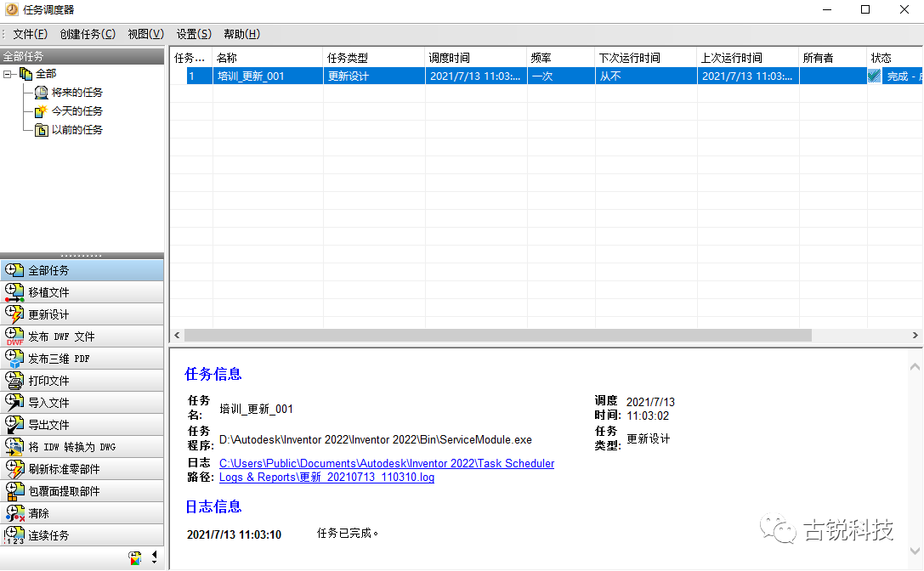Click the Migrate Files (移植文件) icon
Image resolution: width=924 pixels, height=571 pixels.
coord(14,292)
